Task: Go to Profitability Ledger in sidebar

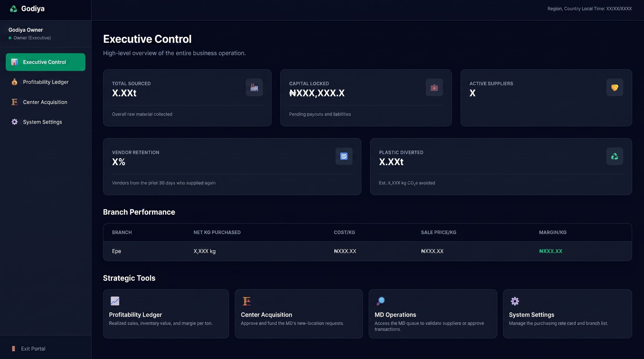Action: (45, 82)
